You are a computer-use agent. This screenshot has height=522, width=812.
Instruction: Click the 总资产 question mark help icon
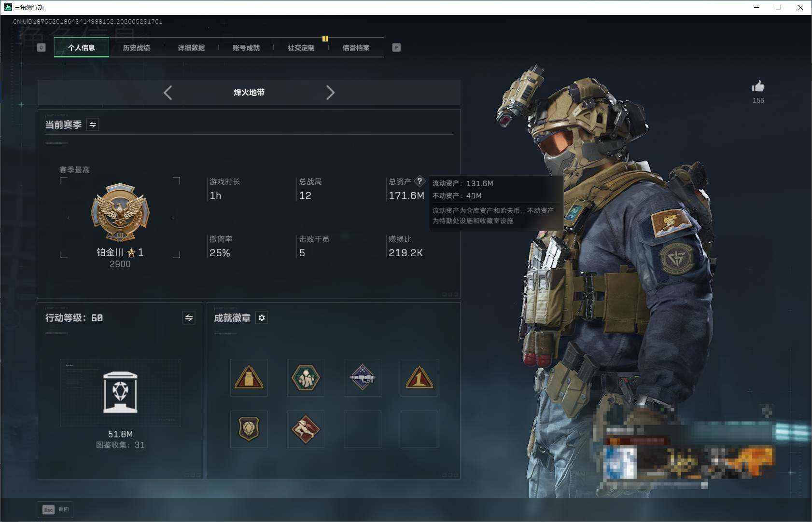pyautogui.click(x=420, y=181)
